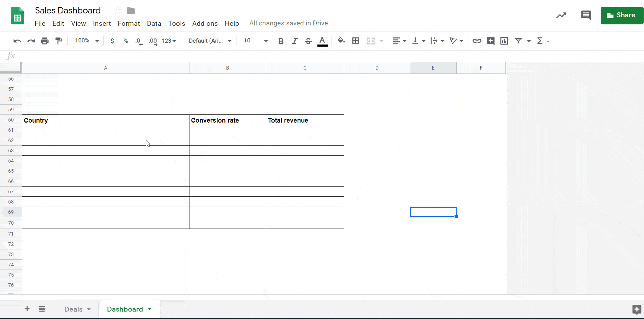The image size is (644, 319).
Task: Click the Share button
Action: coord(622,15)
